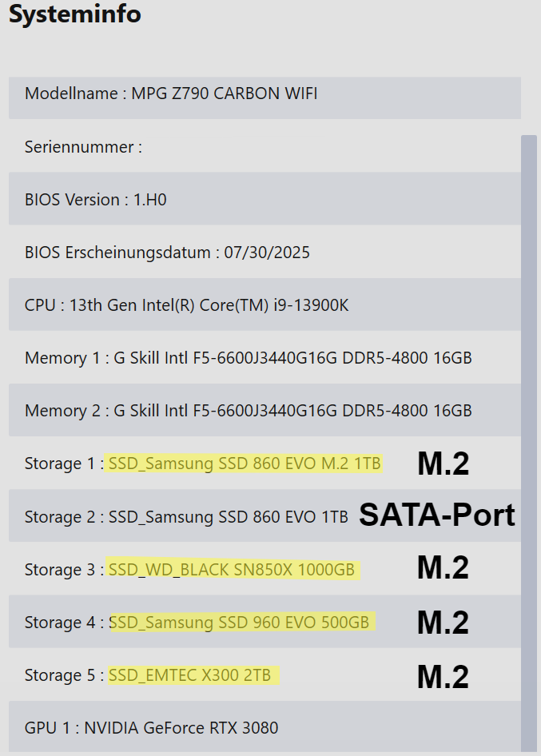Click the Systeminfo heading
Viewport: 541px width, 756px height.
click(x=75, y=14)
